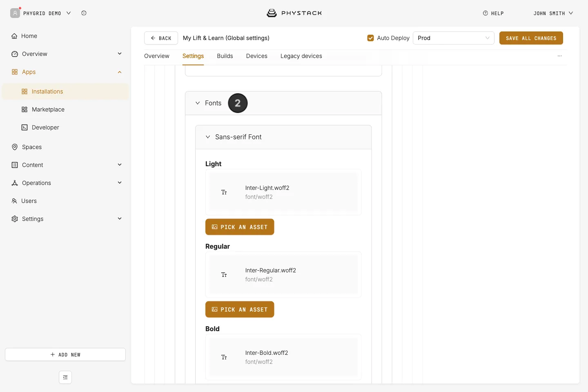Click the Spaces location pin icon
The width and height of the screenshot is (588, 392).
click(x=15, y=147)
